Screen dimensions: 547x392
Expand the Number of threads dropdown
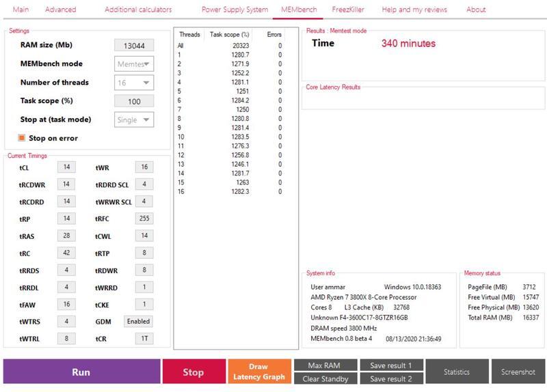(x=134, y=83)
